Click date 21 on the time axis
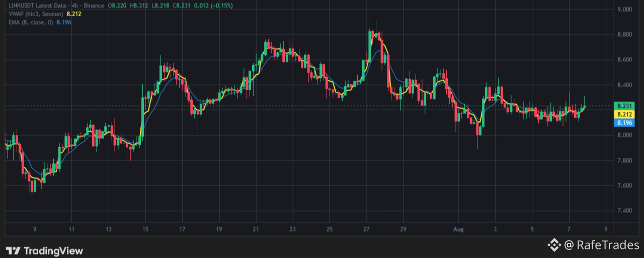 [x=256, y=229]
